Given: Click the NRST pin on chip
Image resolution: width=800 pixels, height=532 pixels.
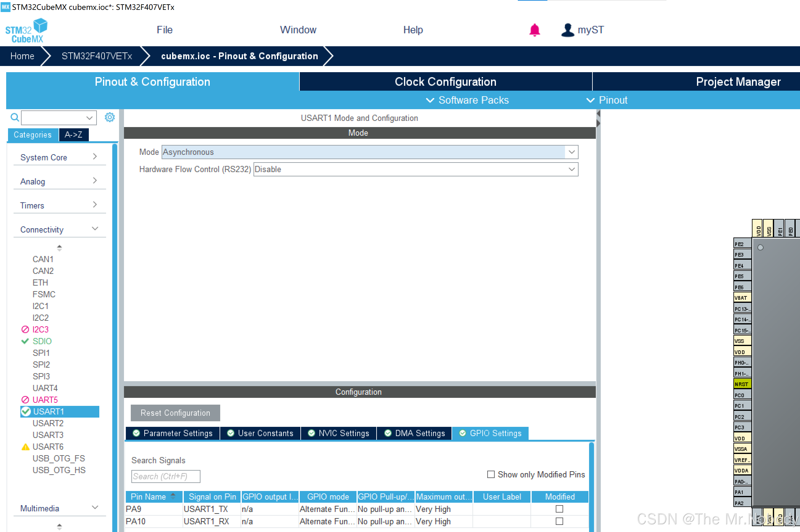Looking at the screenshot, I should [x=742, y=384].
